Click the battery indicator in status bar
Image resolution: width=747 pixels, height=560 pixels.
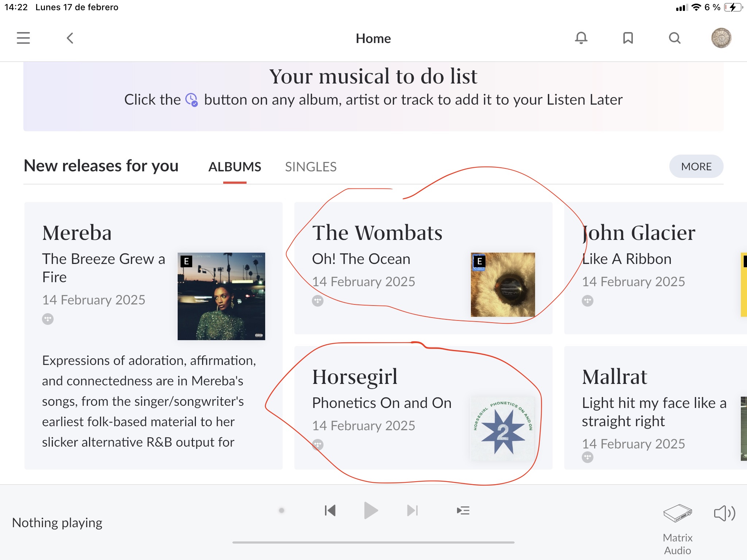(x=733, y=7)
